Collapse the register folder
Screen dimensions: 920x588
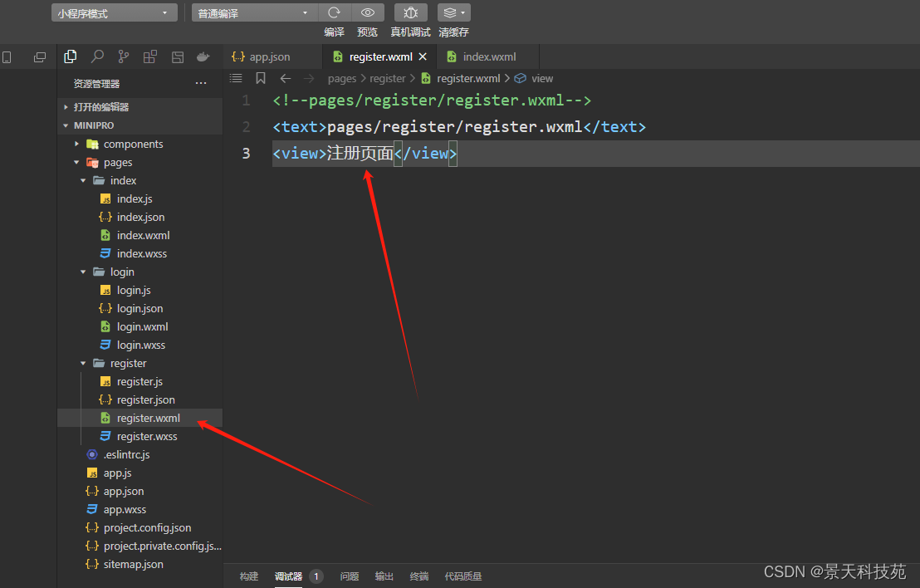coord(140,363)
